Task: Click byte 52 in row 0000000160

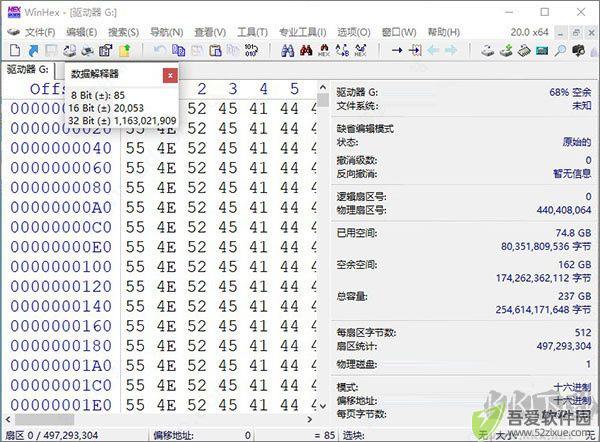Action: [197, 326]
